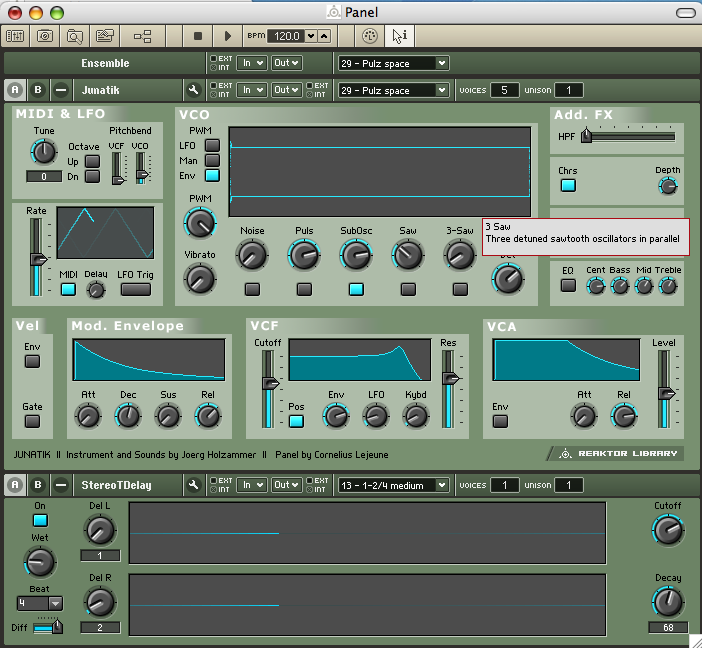This screenshot has width=702, height=648.
Task: Toggle the Chrs chorus button
Action: pos(568,185)
